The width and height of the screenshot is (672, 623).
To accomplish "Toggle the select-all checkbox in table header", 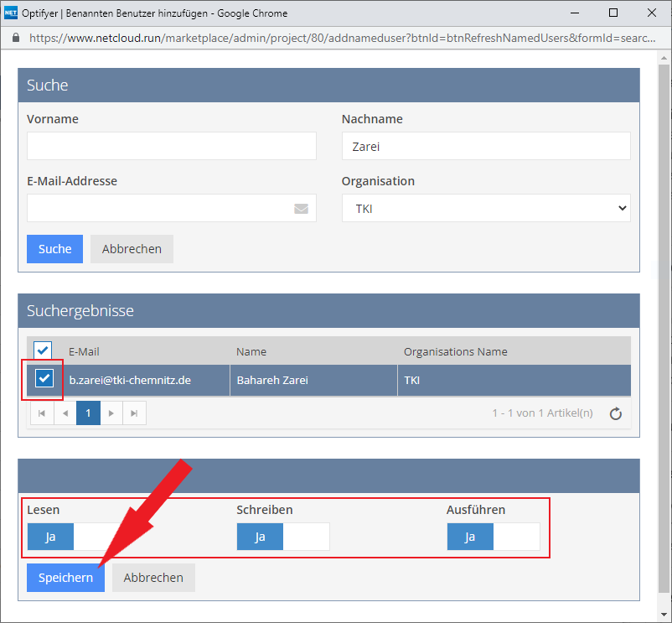I will pyautogui.click(x=42, y=350).
